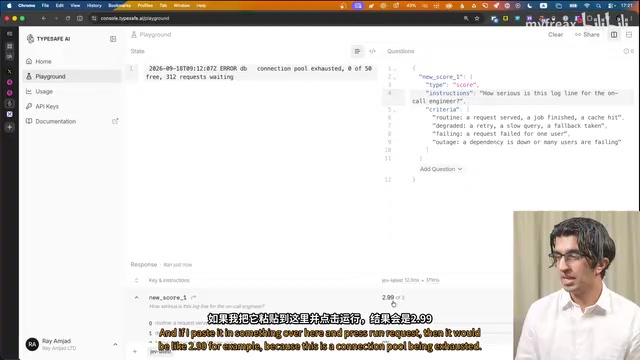
Task: Switch to side-by-side split layout icon
Action: tap(614, 35)
